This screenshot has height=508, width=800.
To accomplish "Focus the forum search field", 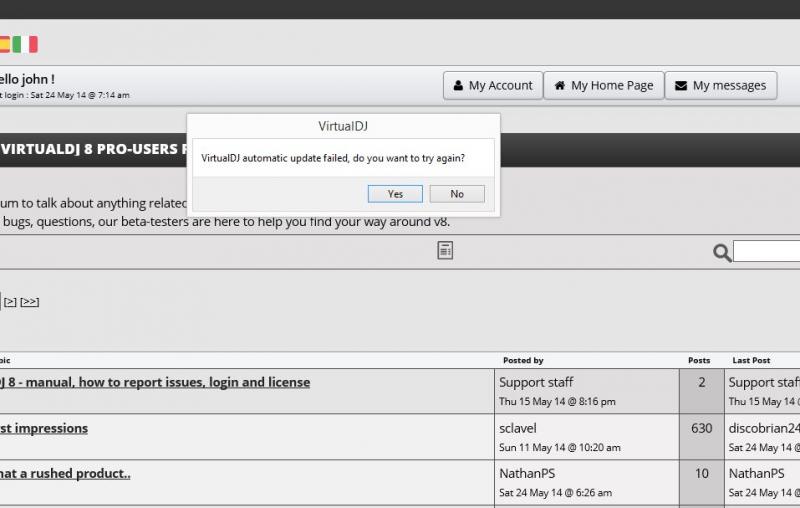I will point(766,251).
